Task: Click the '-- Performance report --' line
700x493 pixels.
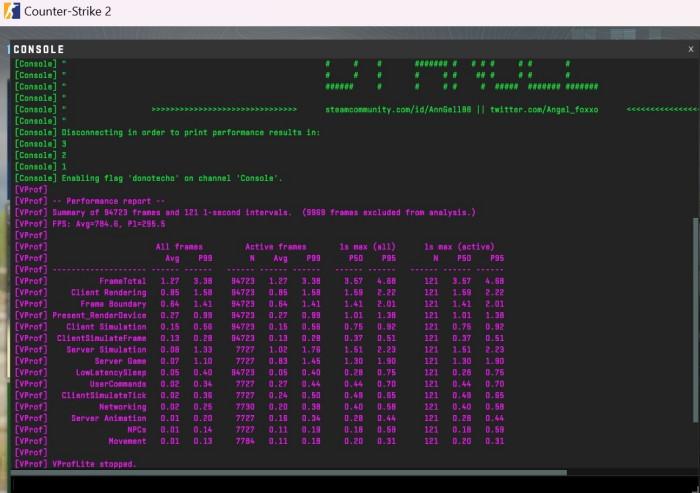Action: (x=90, y=201)
